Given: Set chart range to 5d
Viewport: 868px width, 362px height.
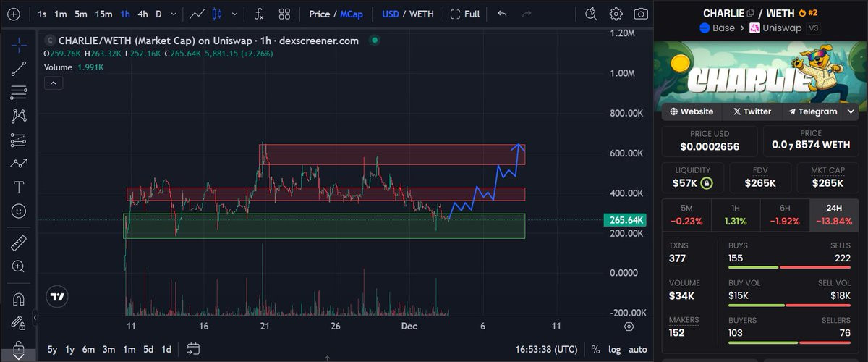Looking at the screenshot, I should pos(148,349).
